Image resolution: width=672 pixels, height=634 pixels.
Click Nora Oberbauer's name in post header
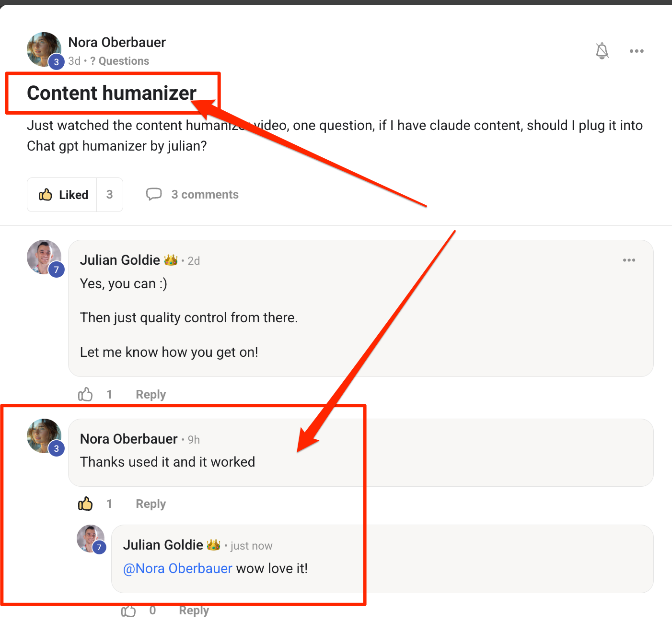pos(117,42)
